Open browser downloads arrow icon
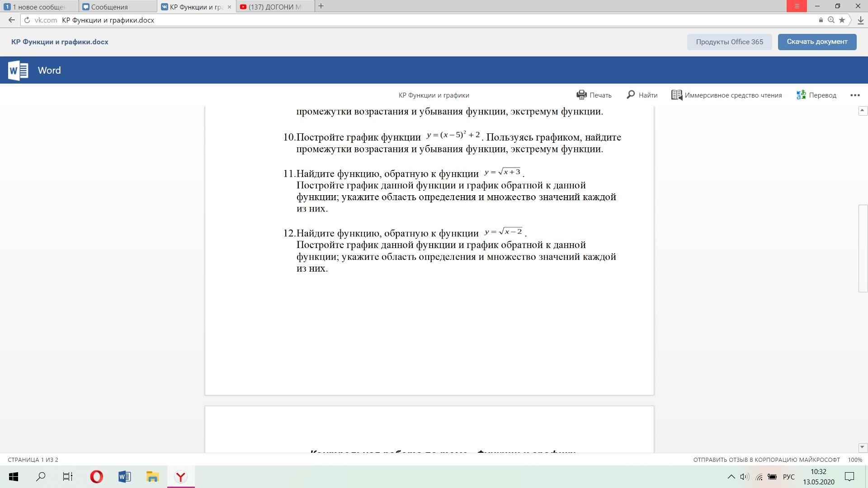The width and height of the screenshot is (868, 488). pyautogui.click(x=860, y=20)
